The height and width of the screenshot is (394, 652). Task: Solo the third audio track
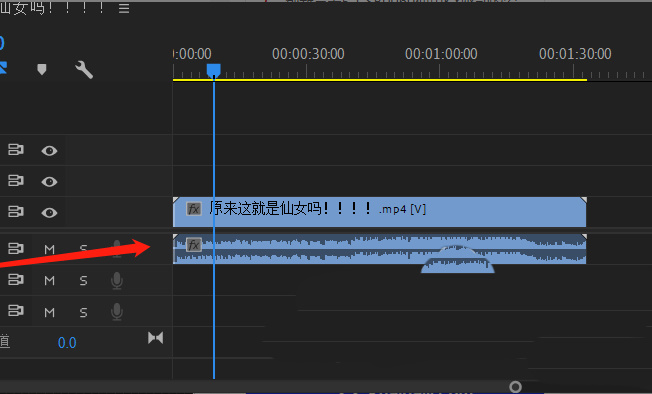tap(84, 313)
